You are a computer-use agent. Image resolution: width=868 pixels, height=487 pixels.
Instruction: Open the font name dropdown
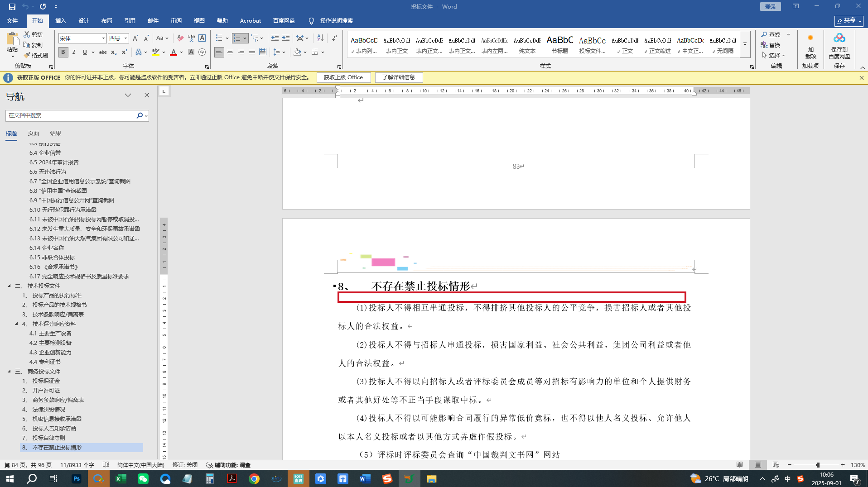[103, 38]
